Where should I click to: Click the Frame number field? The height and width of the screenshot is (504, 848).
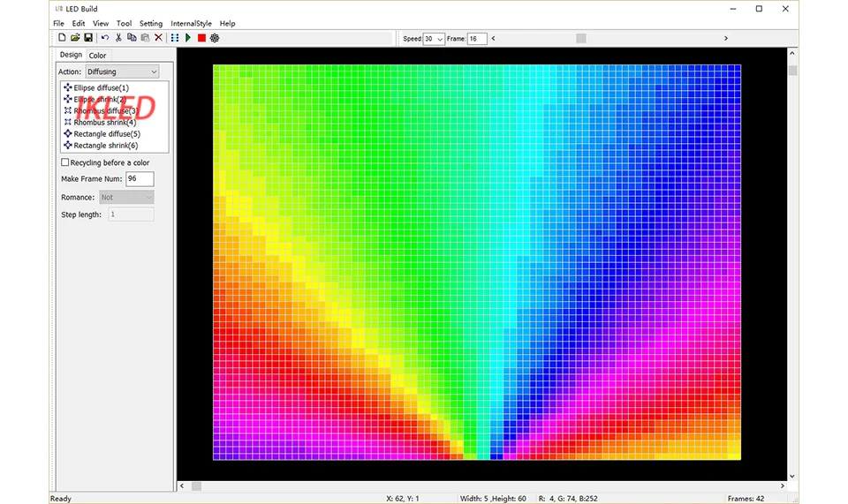click(477, 38)
